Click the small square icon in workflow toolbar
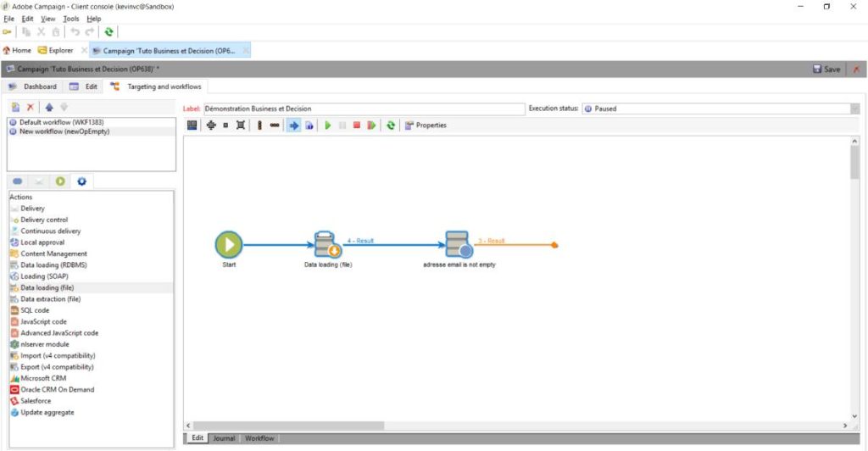868x451 pixels. click(225, 125)
